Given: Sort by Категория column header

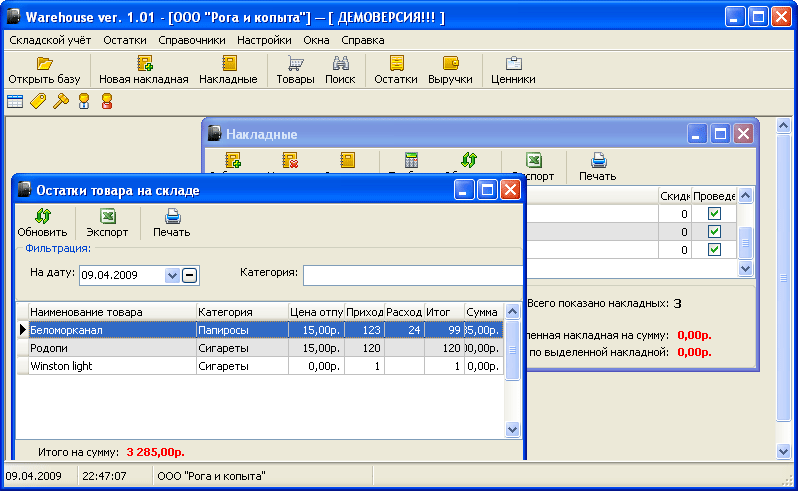Looking at the screenshot, I should tap(242, 312).
